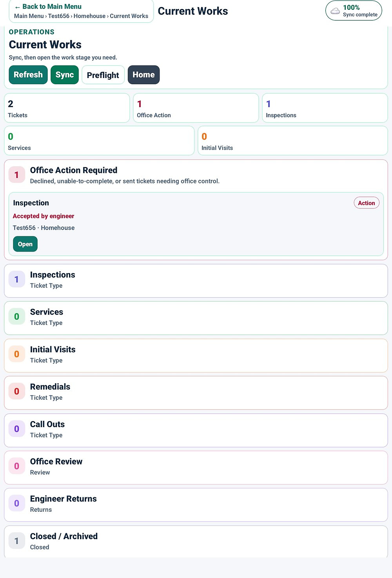The image size is (392, 578).
Task: Click the Inspections section count badge
Action: (17, 279)
